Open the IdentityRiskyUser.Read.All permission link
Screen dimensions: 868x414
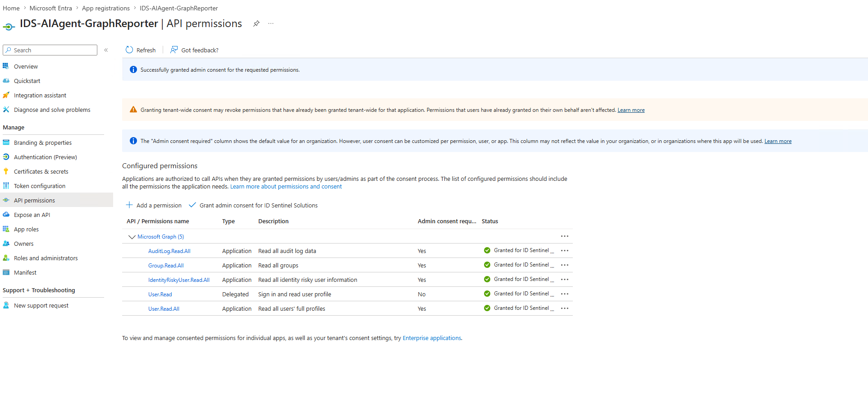(x=179, y=280)
